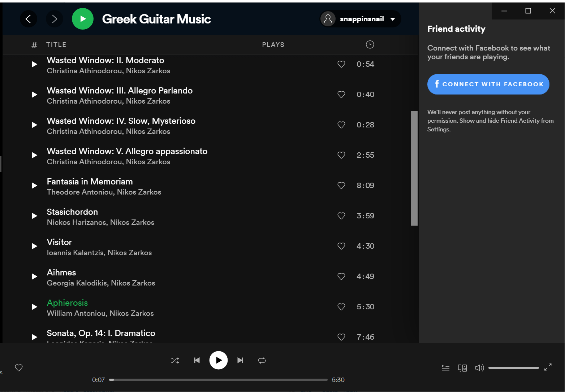Like Sonata, Op. 14: I. Dramatico
This screenshot has height=392, width=565.
tap(341, 337)
